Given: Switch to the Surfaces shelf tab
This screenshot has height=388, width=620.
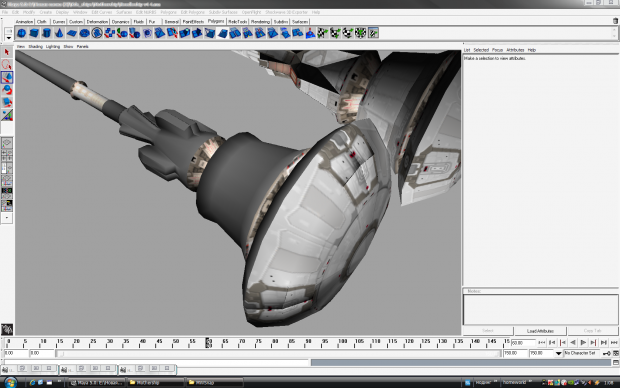Looking at the screenshot, I should pyautogui.click(x=300, y=22).
